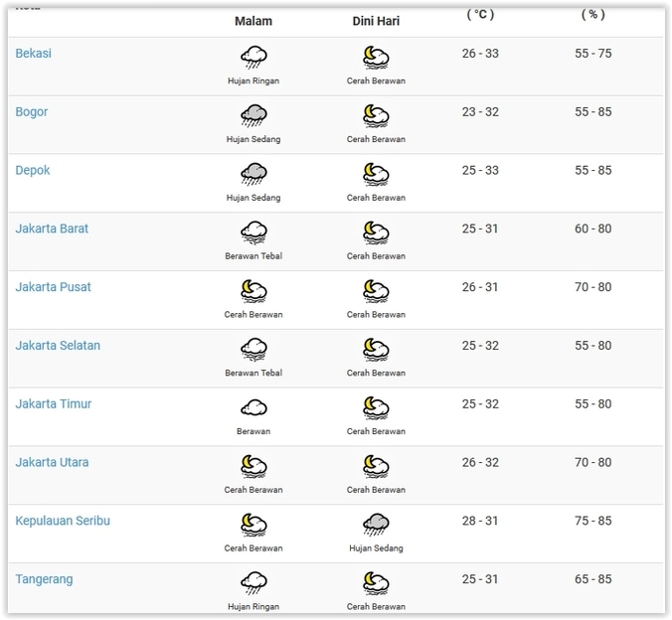Click Bekasi's Malam light rain icon
The image size is (672, 620).
coord(253,57)
